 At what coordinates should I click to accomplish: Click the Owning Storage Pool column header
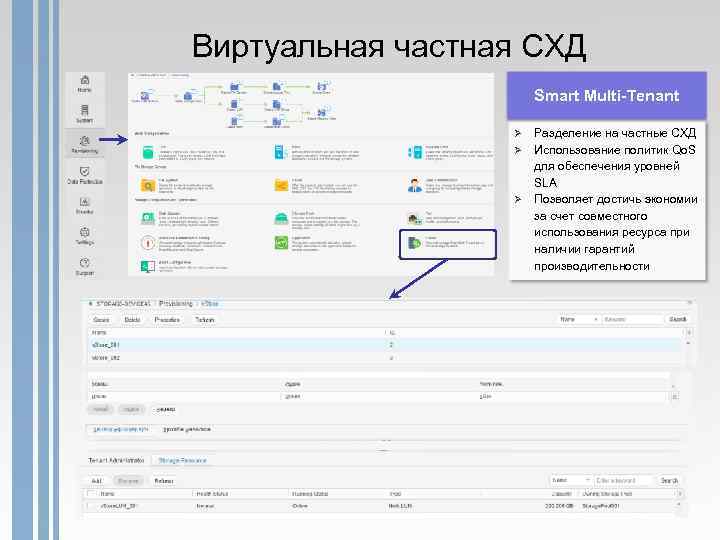[608, 494]
